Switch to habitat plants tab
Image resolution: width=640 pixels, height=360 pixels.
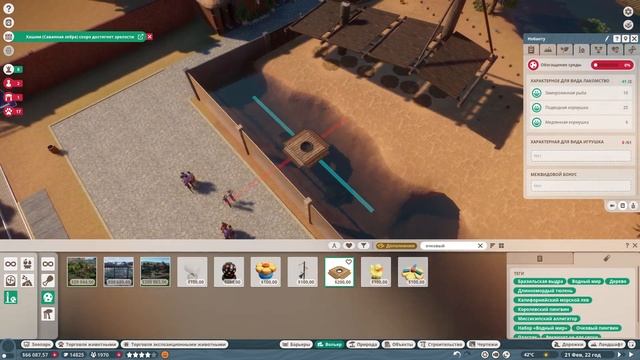(565, 50)
